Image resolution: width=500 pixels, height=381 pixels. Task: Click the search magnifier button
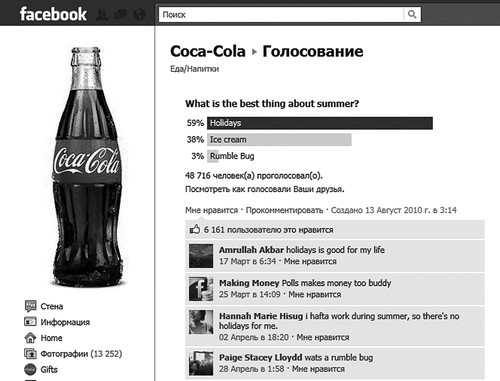(412, 14)
